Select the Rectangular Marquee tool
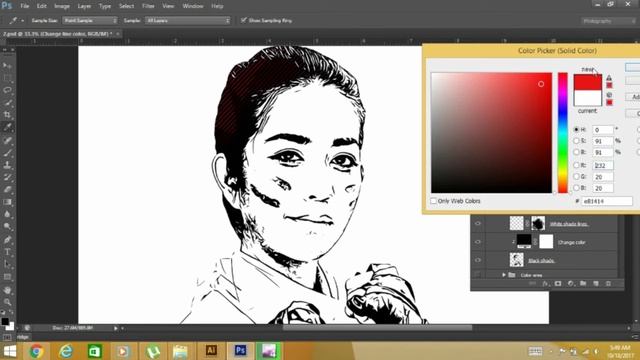640x360 pixels. coord(7,78)
